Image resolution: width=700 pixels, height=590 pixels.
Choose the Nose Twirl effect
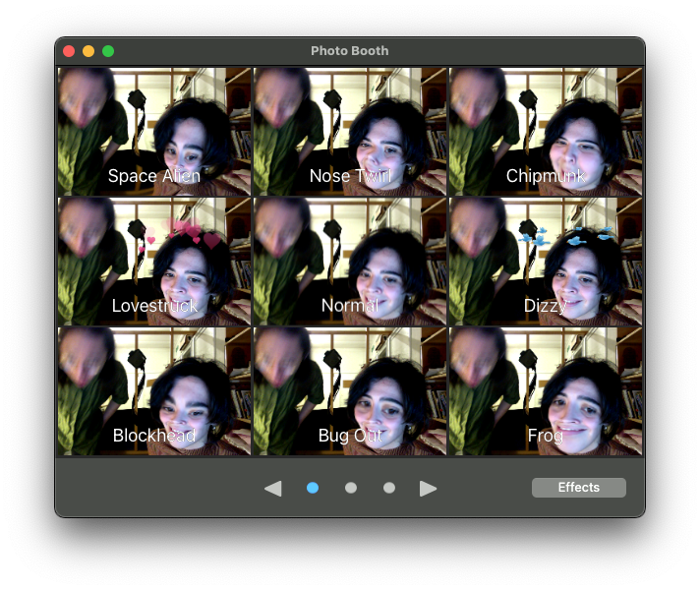point(350,132)
